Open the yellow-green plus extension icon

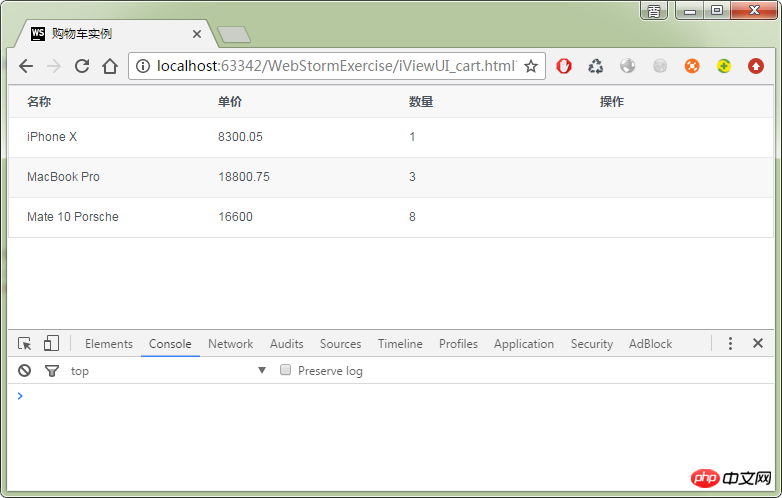724,66
